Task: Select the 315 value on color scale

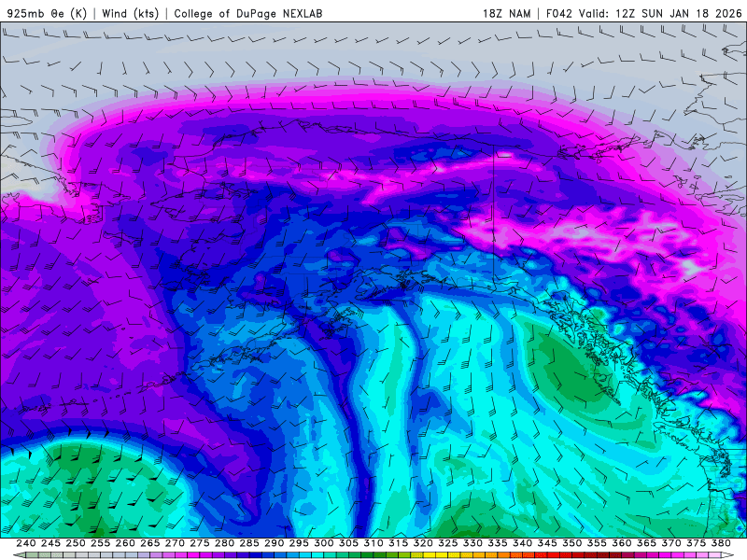Action: point(398,543)
